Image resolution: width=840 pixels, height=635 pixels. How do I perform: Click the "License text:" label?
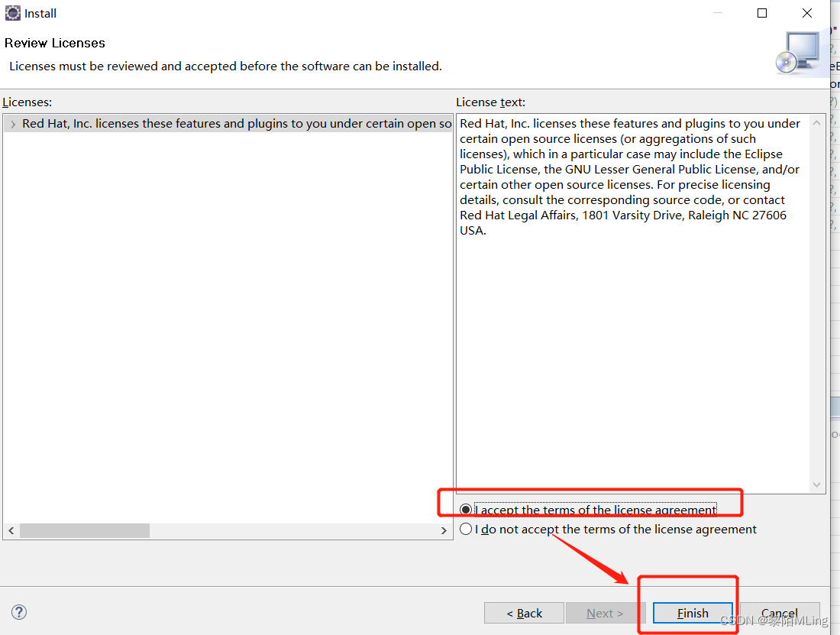point(491,102)
